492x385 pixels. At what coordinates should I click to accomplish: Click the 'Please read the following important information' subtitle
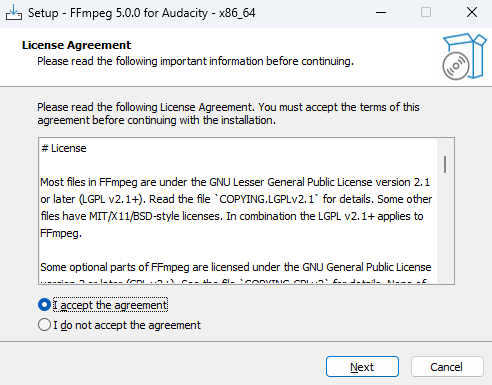coord(195,61)
